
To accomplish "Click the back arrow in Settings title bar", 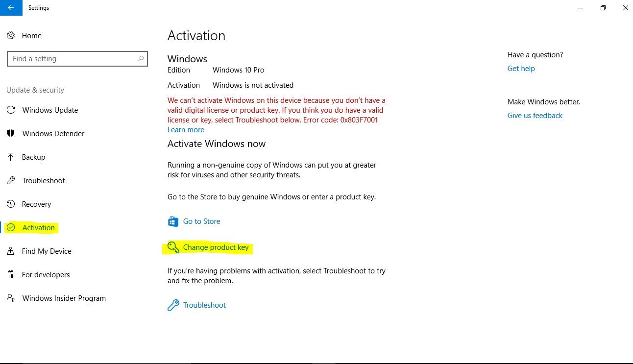I will (x=11, y=8).
